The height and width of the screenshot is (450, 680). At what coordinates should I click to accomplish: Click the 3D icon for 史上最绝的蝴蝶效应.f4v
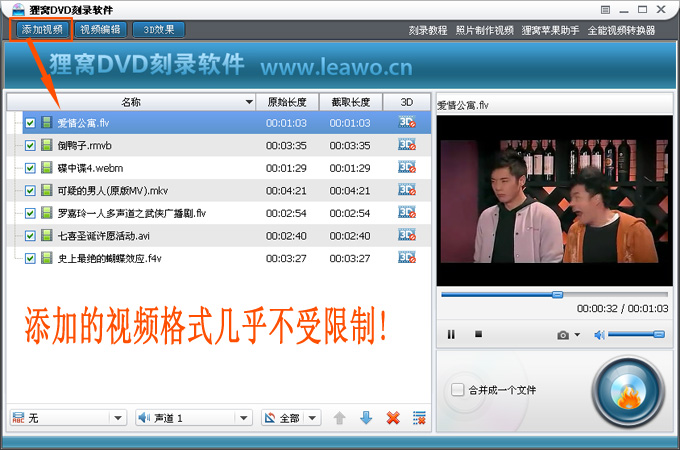pyautogui.click(x=407, y=257)
